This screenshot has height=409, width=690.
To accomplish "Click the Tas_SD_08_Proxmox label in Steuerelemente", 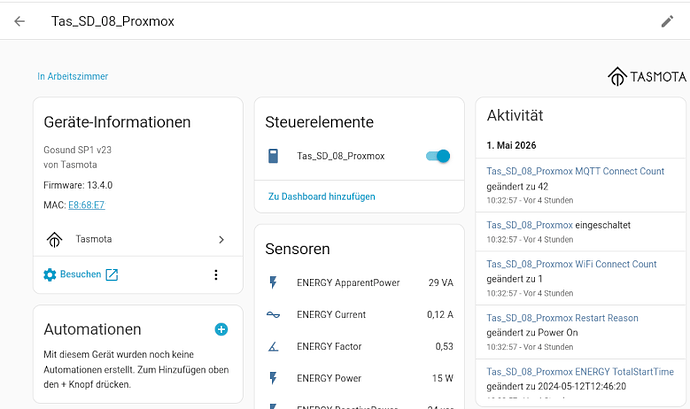I will 341,156.
